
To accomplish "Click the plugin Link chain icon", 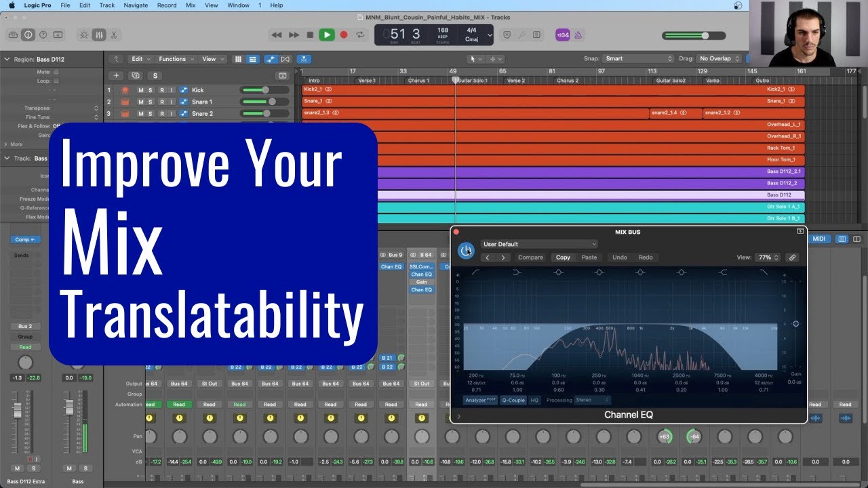I will click(791, 258).
